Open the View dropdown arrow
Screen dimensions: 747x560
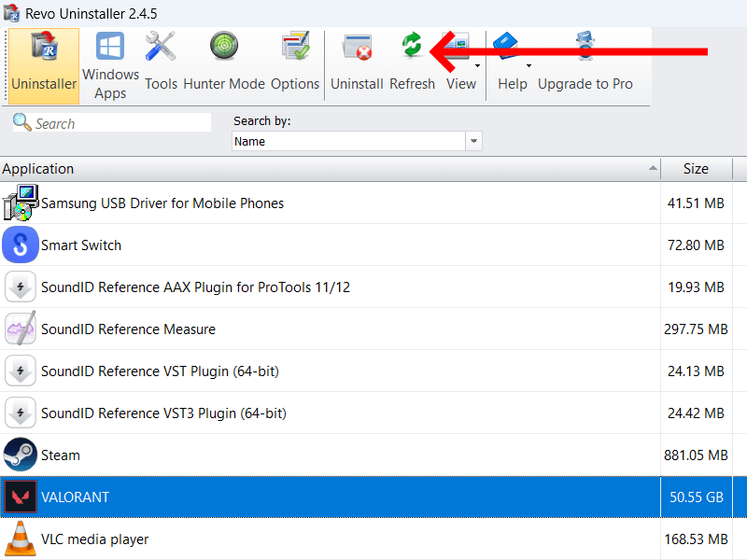pos(477,64)
